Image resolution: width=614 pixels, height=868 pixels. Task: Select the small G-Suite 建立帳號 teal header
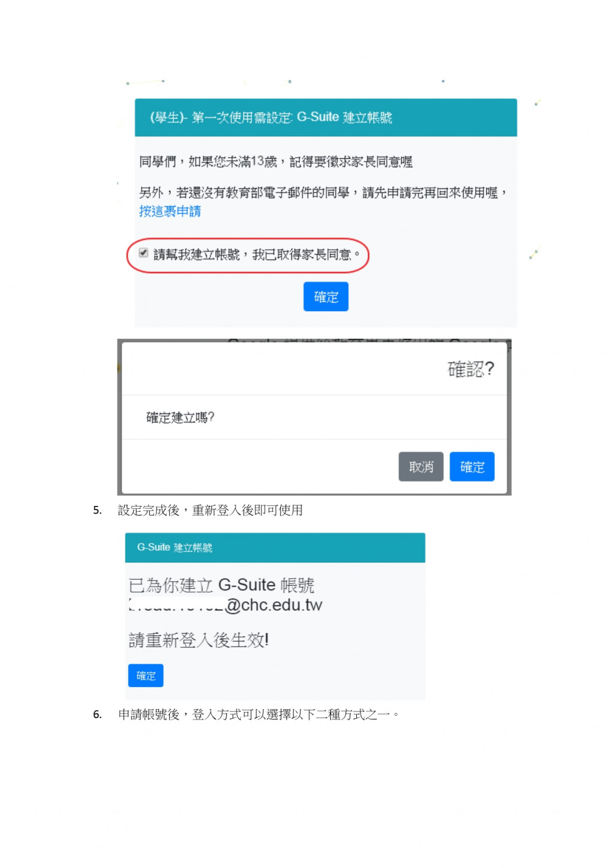(x=275, y=547)
